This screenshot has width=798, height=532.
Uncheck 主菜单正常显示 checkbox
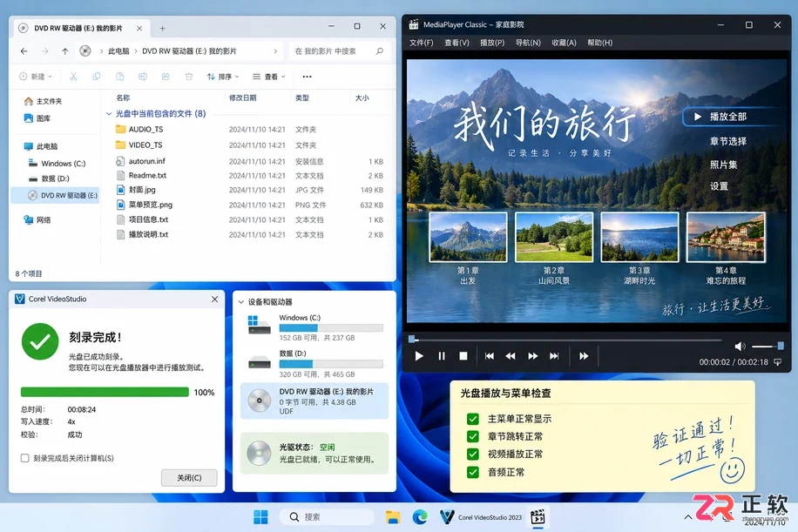(473, 419)
